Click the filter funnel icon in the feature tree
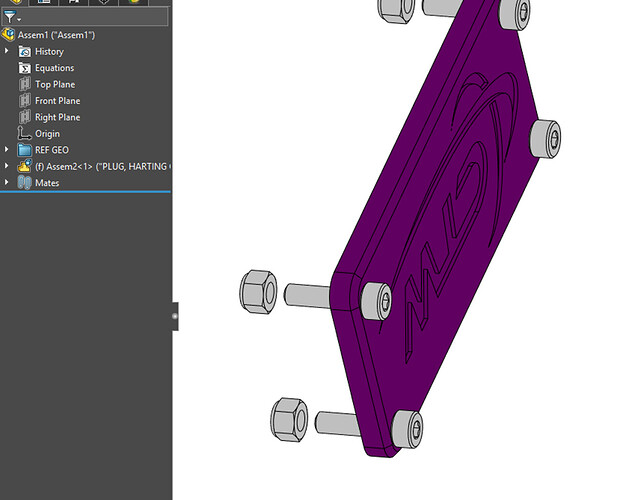This screenshot has width=622, height=500. click(9, 17)
